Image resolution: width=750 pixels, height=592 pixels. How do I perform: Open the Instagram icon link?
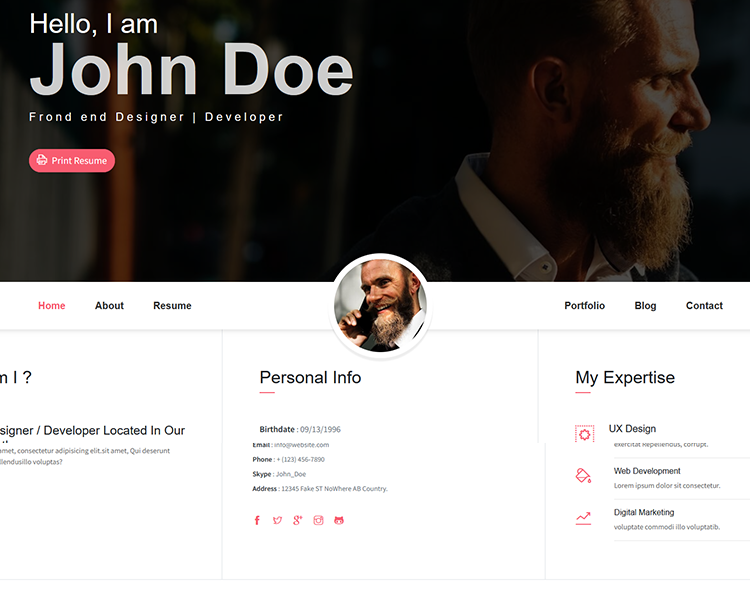coord(319,520)
